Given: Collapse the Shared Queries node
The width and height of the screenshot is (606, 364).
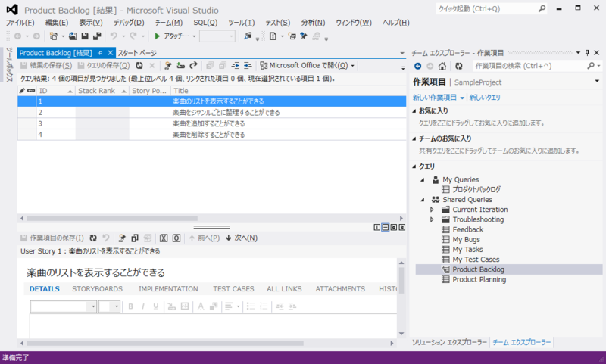Looking at the screenshot, I should 423,200.
